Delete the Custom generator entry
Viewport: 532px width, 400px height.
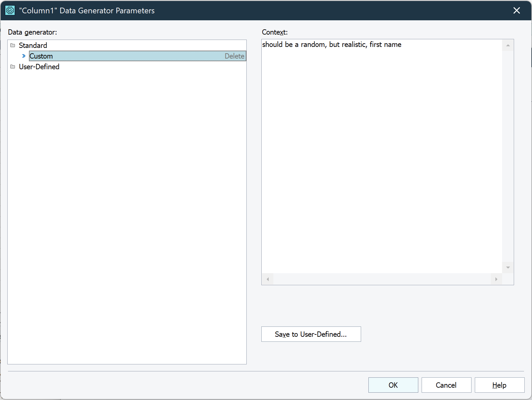[x=234, y=56]
